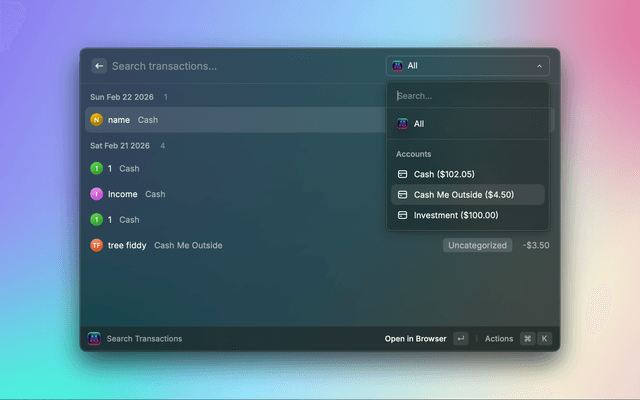This screenshot has height=400, width=640.
Task: Click the Search Transactions footer app icon
Action: coord(95,339)
